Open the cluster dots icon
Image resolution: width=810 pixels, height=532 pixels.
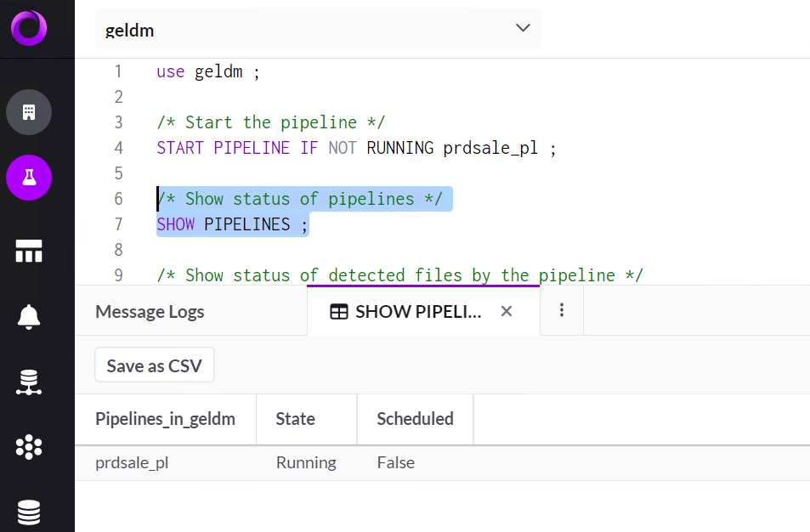click(29, 447)
